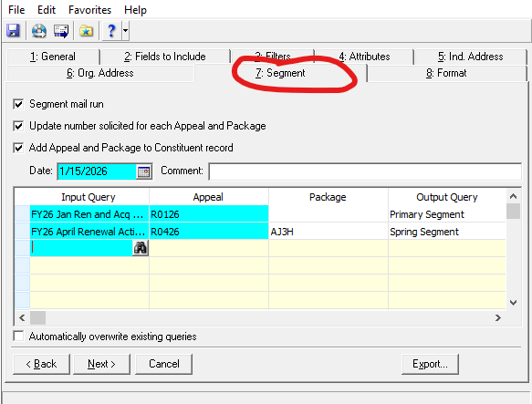Click the Primary Segment output query cell
This screenshot has height=404, width=532.
coord(447,214)
